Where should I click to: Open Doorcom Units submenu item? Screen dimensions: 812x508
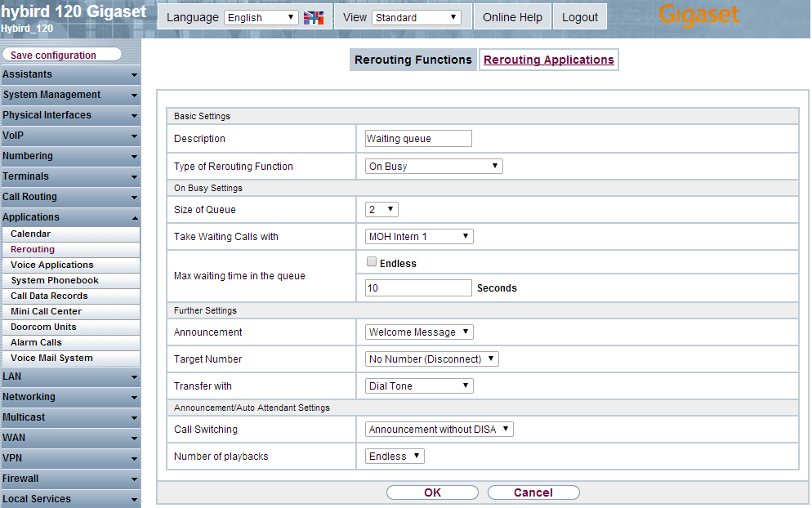[71, 328]
